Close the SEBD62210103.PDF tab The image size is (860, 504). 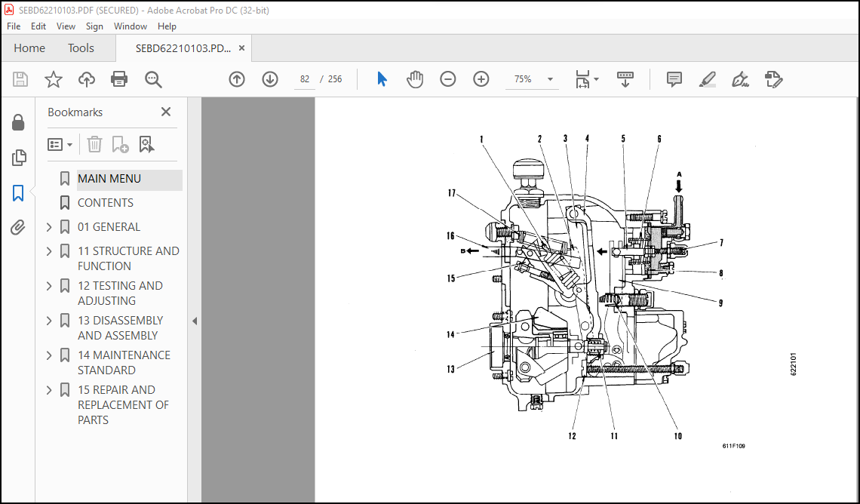tap(241, 48)
